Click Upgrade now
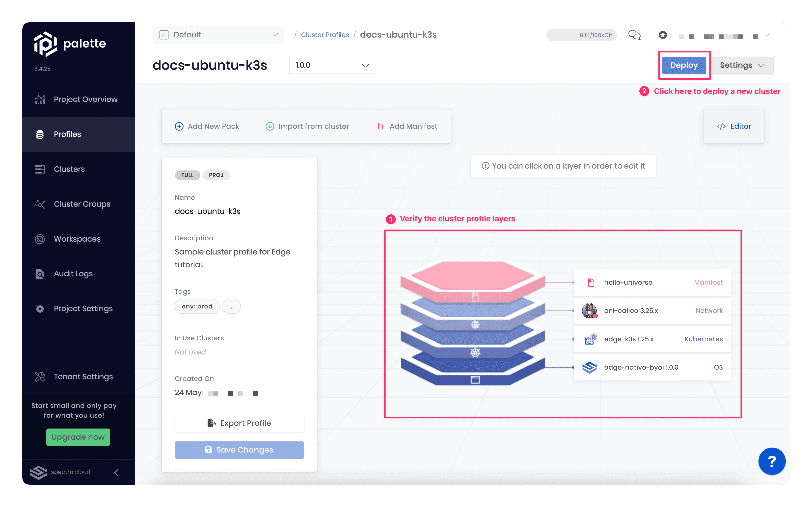Screen dimensions: 812x507 (78, 437)
